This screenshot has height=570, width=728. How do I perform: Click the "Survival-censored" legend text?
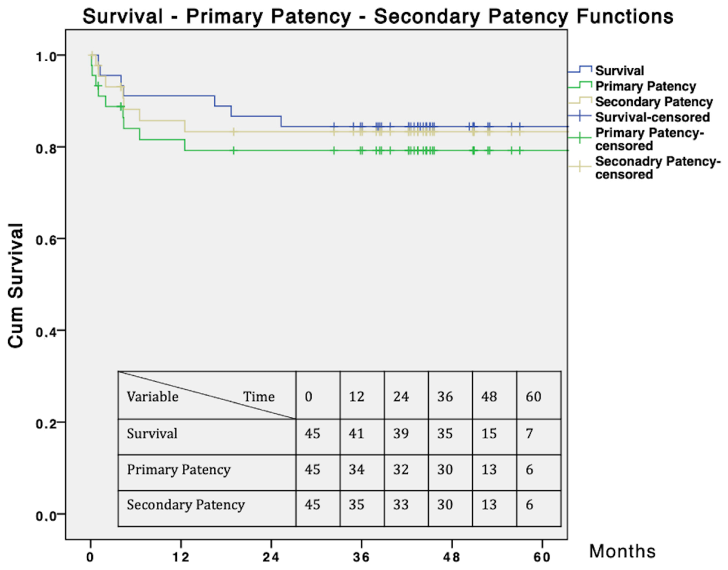[653, 117]
